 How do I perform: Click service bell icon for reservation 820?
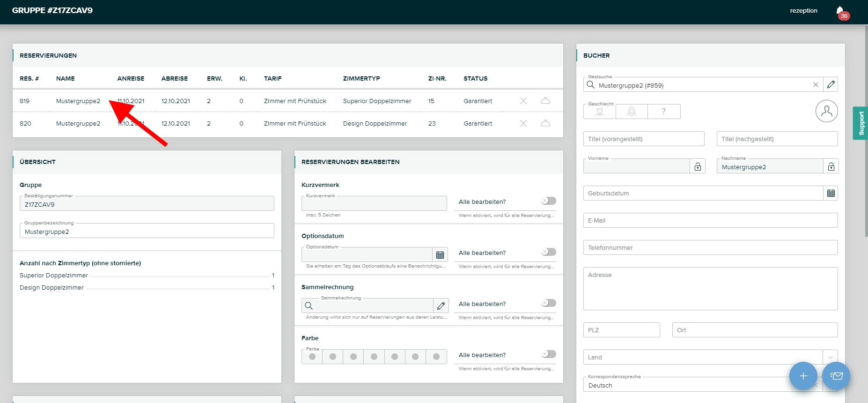tap(545, 123)
